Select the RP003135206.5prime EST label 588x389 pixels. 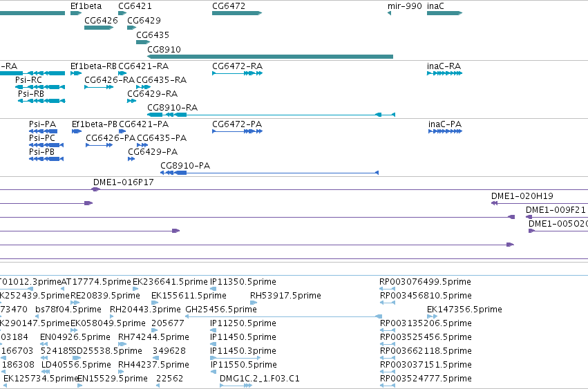pyautogui.click(x=426, y=323)
